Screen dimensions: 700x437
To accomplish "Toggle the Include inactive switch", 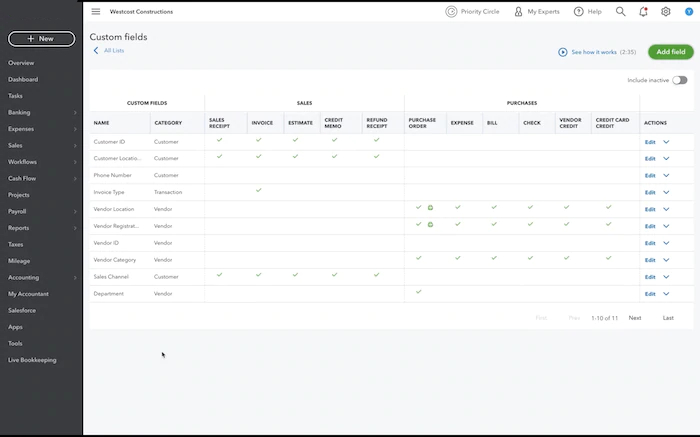I will pos(680,80).
